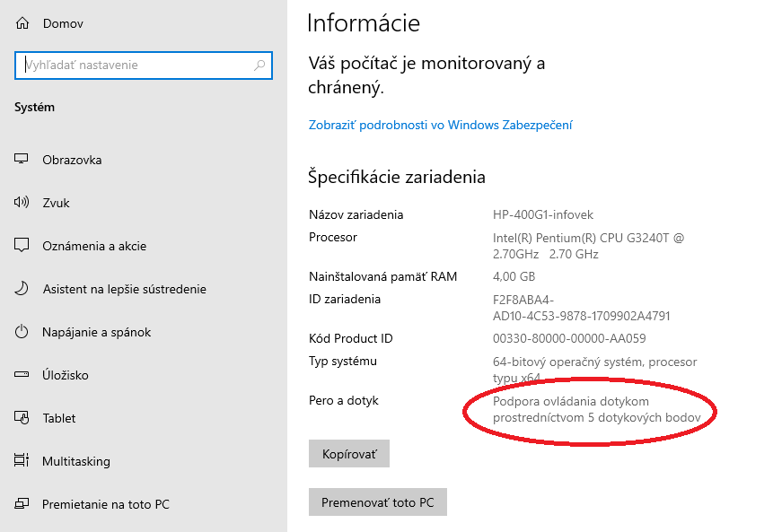
Task: Click the Multitasking icon
Action: [x=22, y=461]
